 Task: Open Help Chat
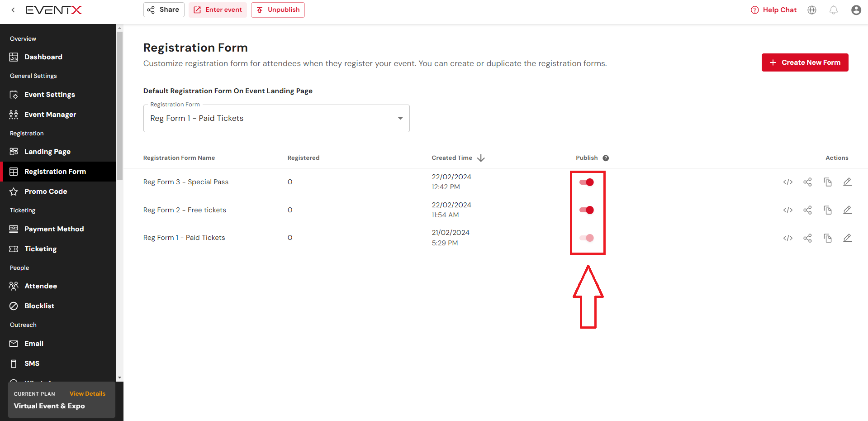[773, 10]
